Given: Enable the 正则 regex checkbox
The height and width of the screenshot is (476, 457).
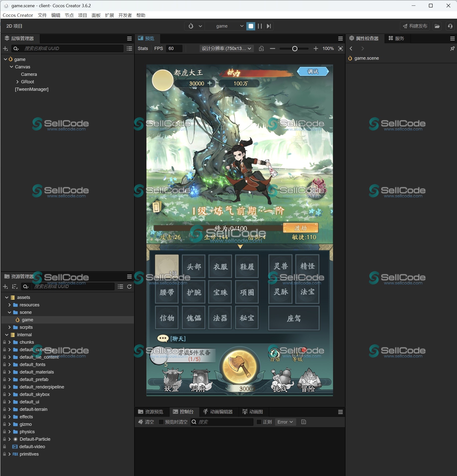Looking at the screenshot, I should [x=259, y=422].
